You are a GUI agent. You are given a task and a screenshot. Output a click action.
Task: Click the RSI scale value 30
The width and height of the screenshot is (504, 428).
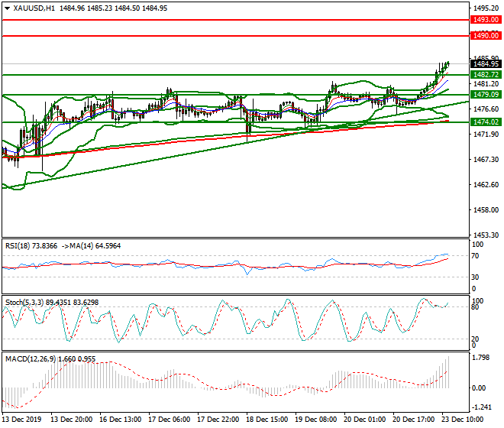[475, 277]
